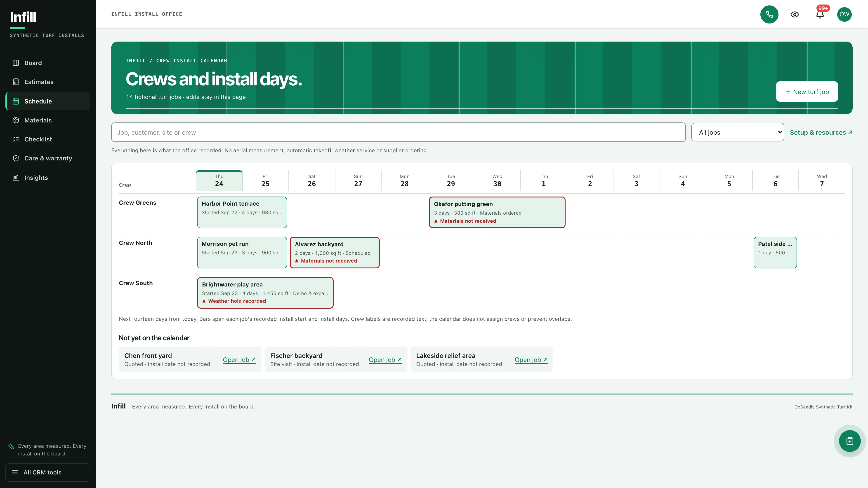The height and width of the screenshot is (488, 868).
Task: Open job link for Lakeside relief area
Action: [x=531, y=360]
